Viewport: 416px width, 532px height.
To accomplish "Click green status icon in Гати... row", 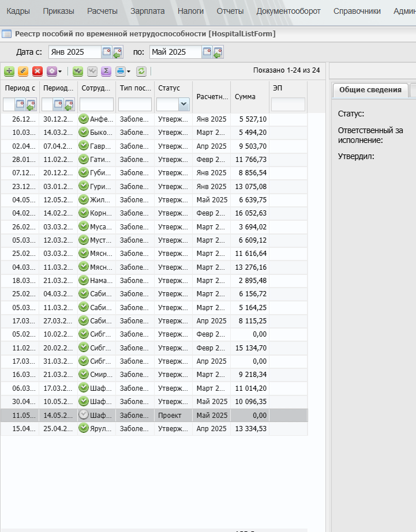I will pyautogui.click(x=84, y=159).
